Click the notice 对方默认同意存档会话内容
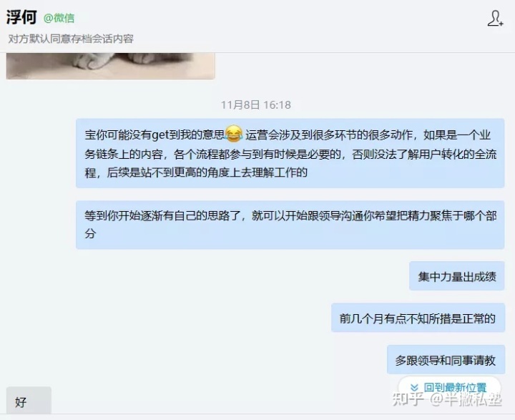515x420 pixels. (71, 39)
